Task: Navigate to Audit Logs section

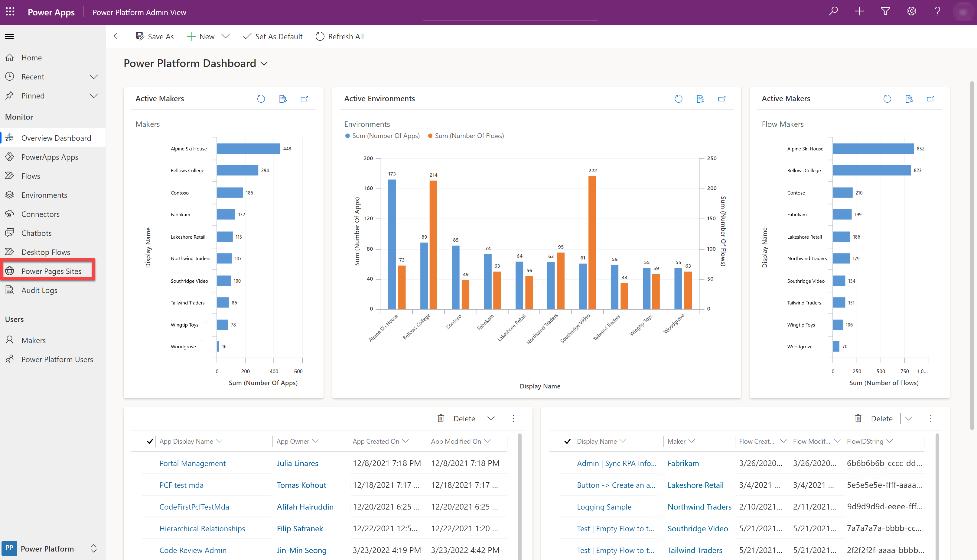Action: [x=40, y=290]
